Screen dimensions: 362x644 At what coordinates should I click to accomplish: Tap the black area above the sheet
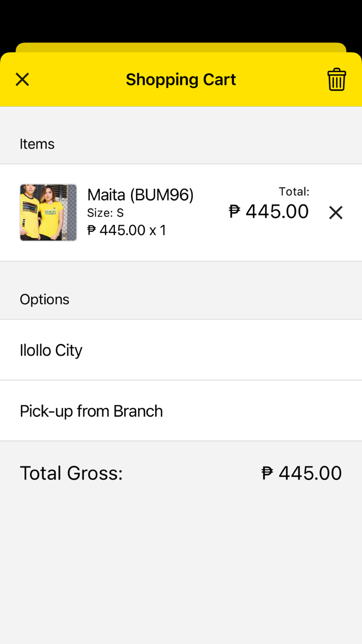[181, 21]
